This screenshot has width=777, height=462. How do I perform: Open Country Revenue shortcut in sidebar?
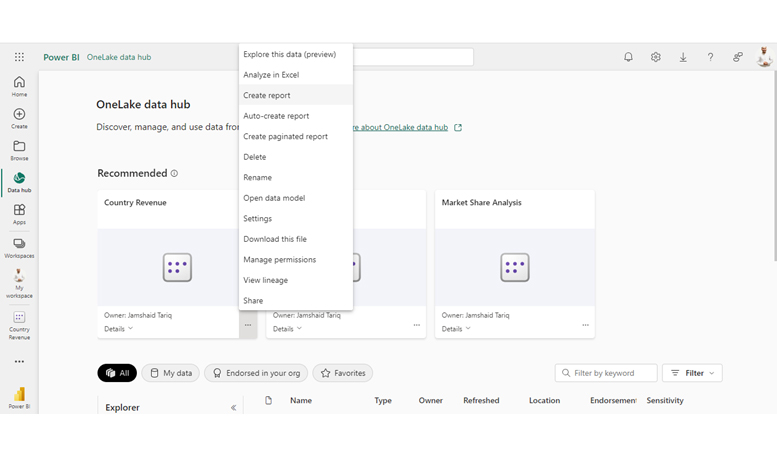tap(19, 325)
